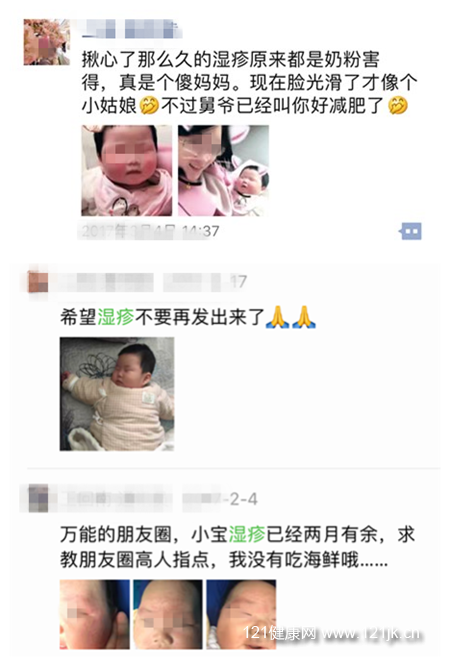
Task: Open the red-cheeked baby photo
Action: 127,170
